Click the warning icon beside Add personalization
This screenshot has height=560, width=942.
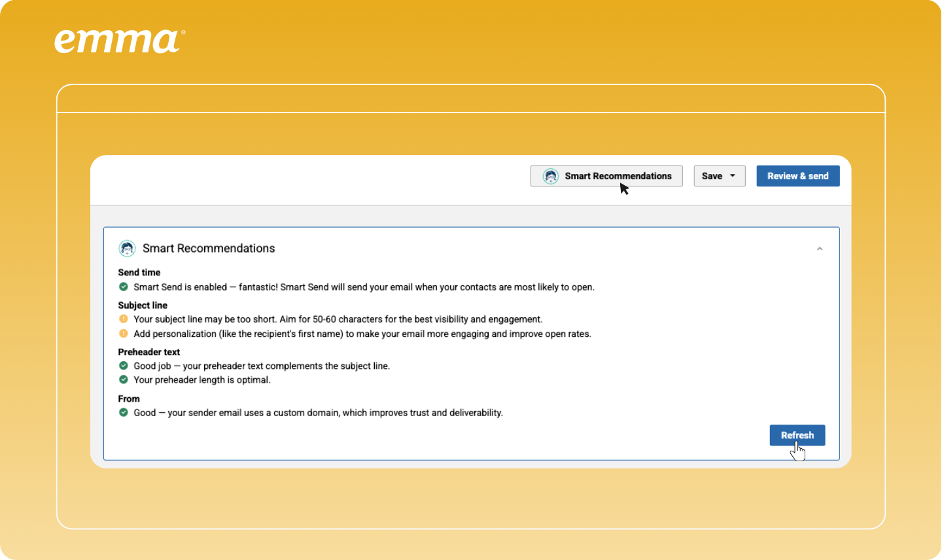(x=123, y=334)
